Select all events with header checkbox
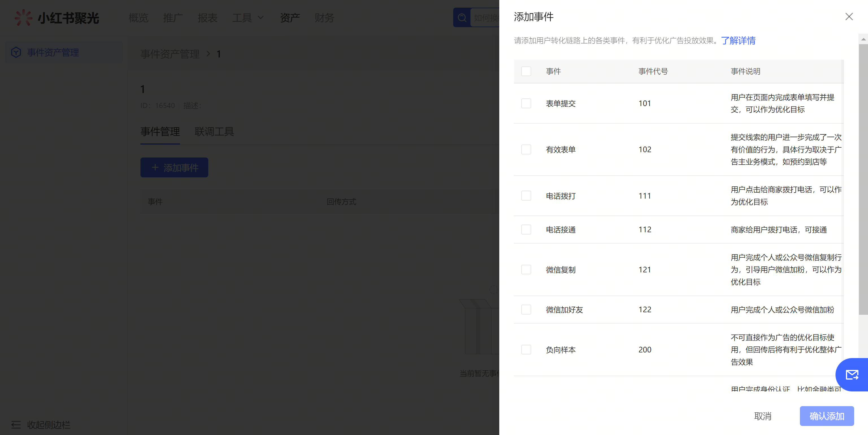 (526, 71)
